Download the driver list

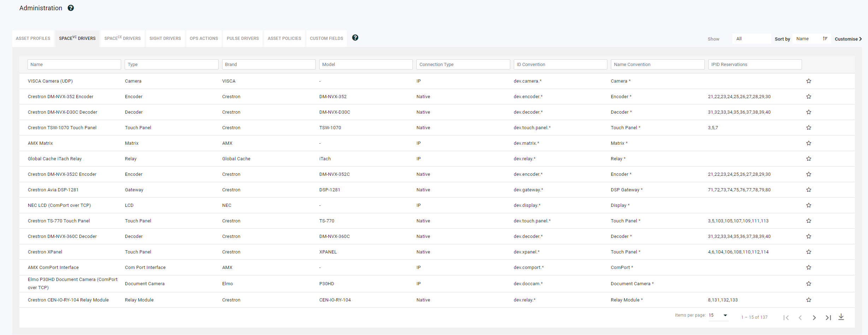pos(841,317)
